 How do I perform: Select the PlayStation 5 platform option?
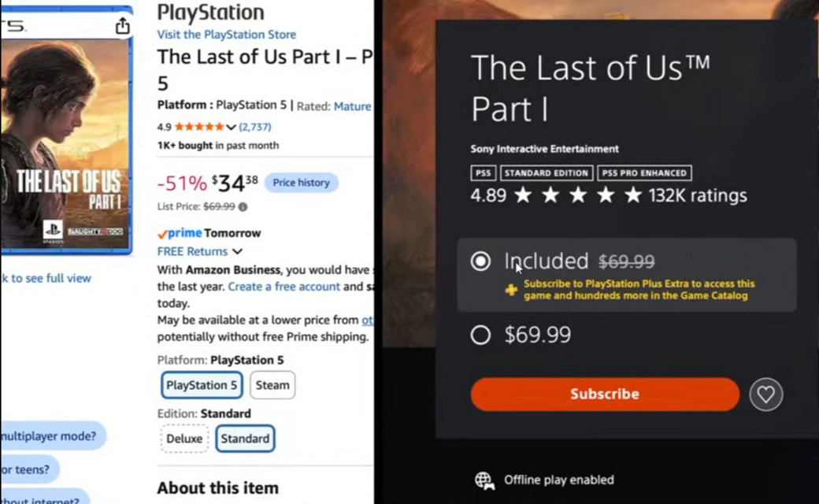click(202, 385)
